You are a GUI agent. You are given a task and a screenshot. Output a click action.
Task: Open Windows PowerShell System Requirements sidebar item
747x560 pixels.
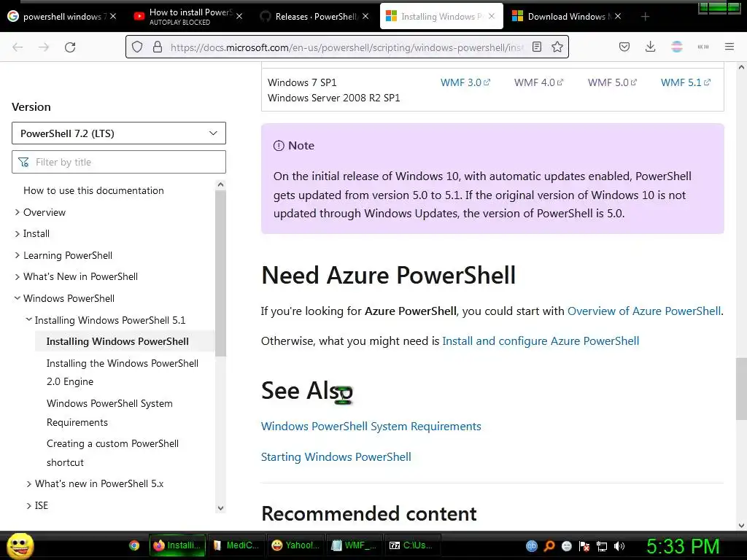coord(109,413)
